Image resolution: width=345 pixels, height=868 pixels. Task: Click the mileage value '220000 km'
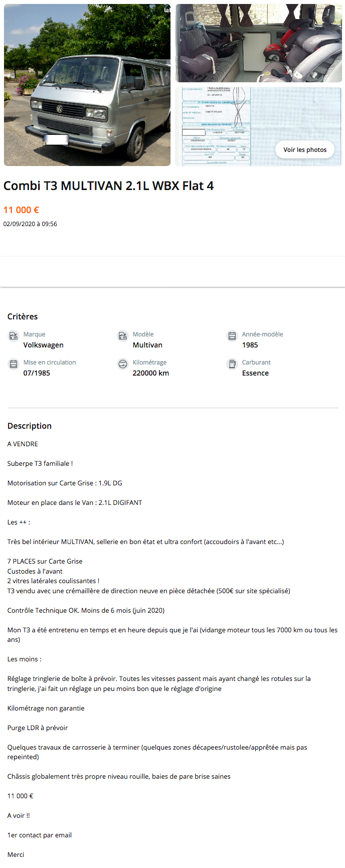(x=151, y=373)
